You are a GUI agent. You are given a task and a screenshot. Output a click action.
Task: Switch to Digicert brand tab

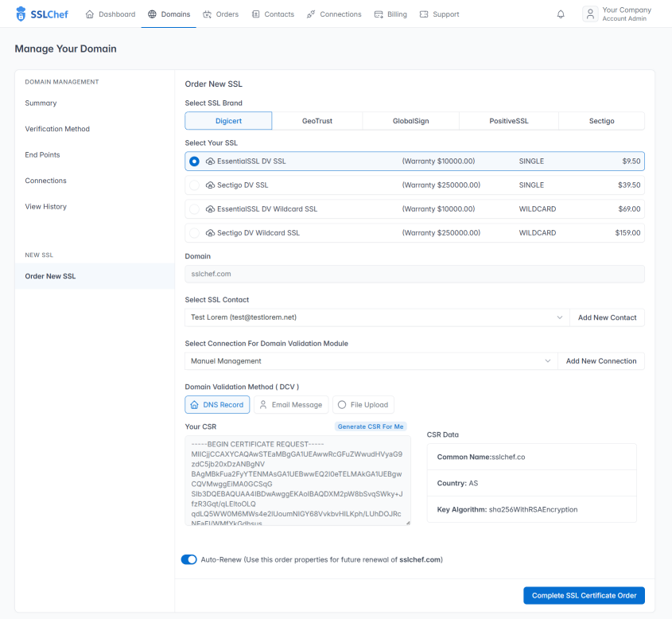coord(228,121)
